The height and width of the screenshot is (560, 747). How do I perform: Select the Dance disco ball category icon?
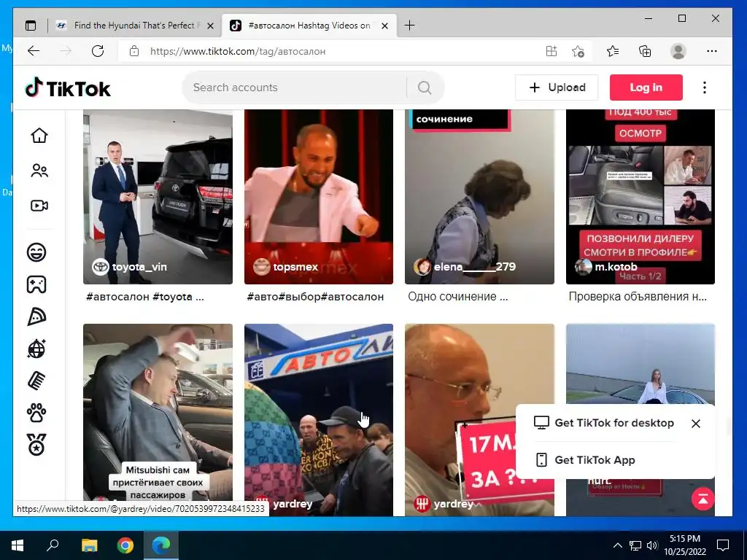(x=36, y=349)
